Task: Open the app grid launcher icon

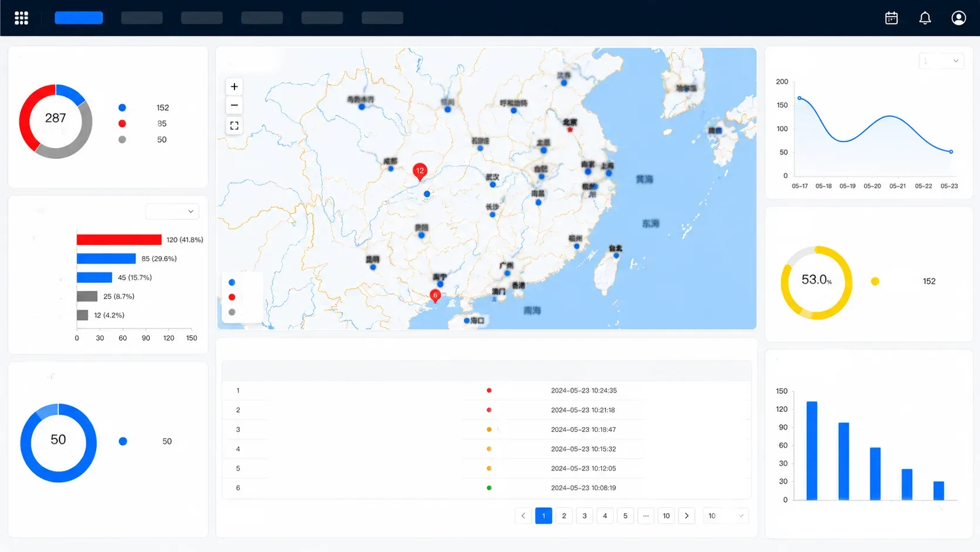Action: tap(22, 18)
